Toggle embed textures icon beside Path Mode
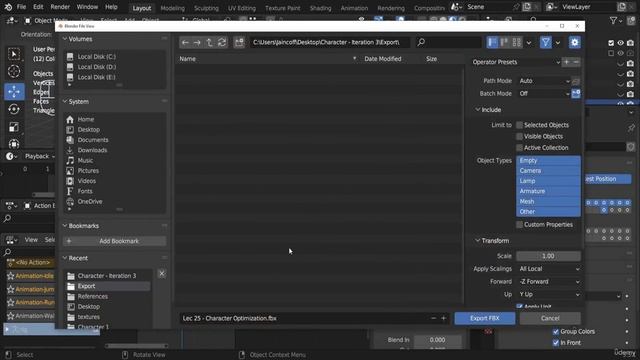Viewport: 640px width, 360px height. point(576,81)
